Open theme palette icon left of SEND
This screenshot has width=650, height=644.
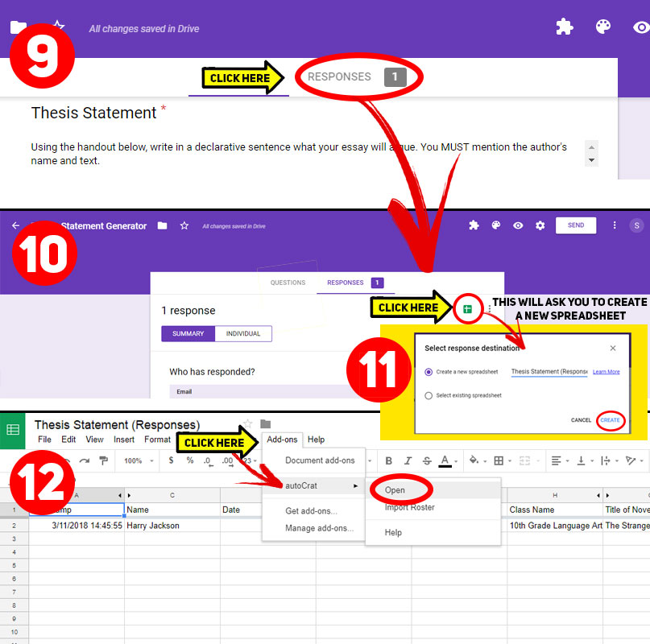(x=496, y=225)
